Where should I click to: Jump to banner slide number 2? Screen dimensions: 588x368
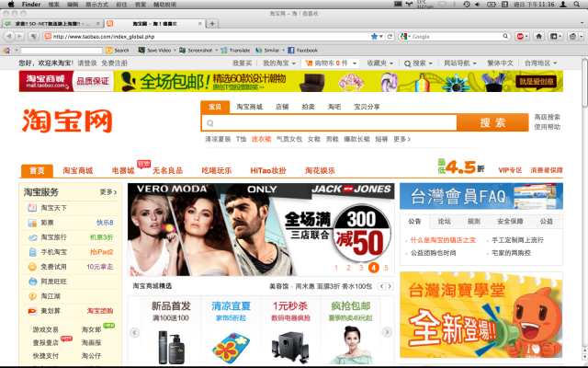coord(348,268)
